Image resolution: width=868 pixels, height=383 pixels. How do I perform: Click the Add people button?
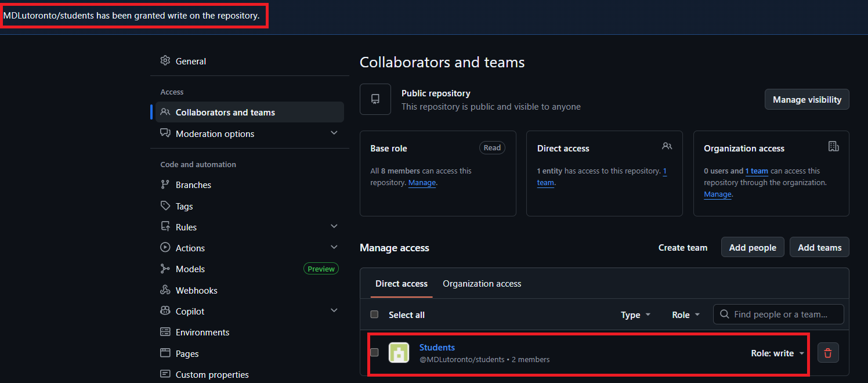(753, 247)
